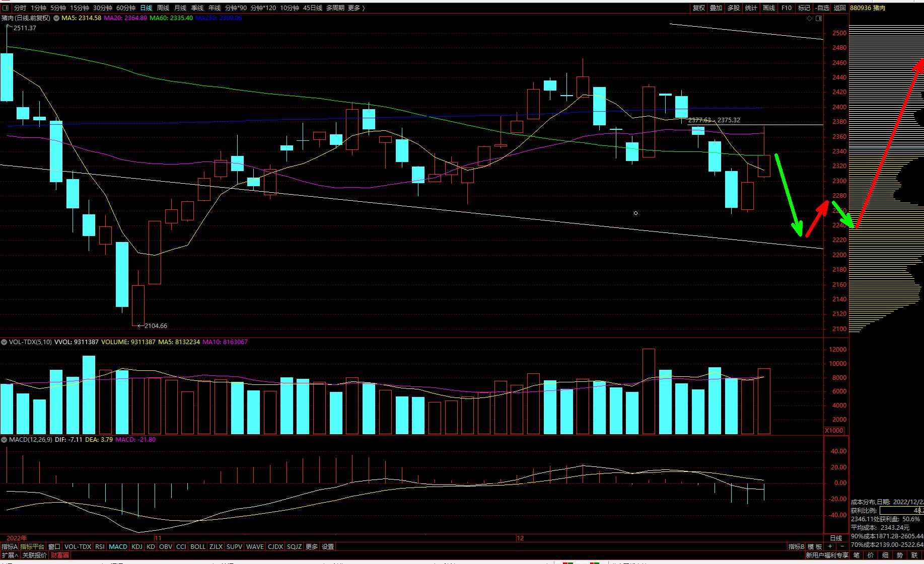This screenshot has width=924, height=564.
Task: Select the 10分钟 period
Action: pos(290,8)
